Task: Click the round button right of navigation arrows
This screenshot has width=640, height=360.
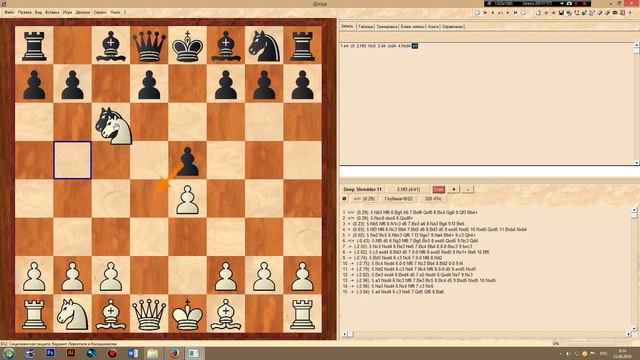Action: (x=523, y=13)
